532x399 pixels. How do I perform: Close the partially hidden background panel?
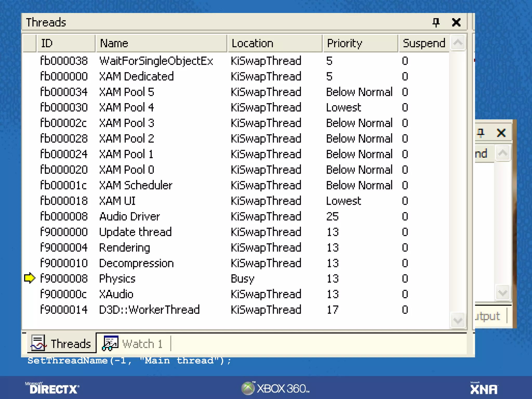(501, 133)
